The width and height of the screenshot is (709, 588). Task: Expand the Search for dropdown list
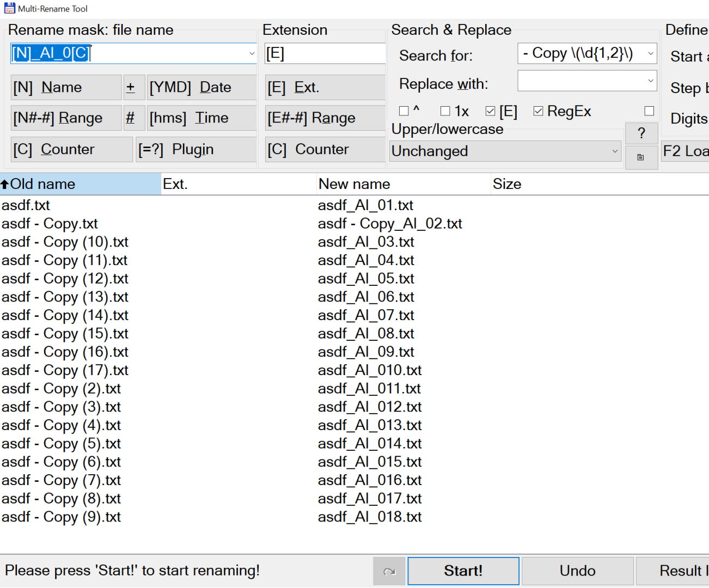[650, 53]
